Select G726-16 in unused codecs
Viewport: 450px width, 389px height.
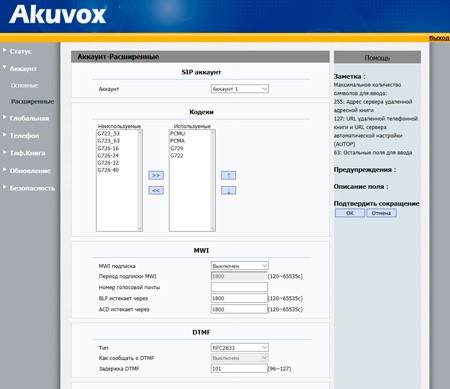(108, 148)
